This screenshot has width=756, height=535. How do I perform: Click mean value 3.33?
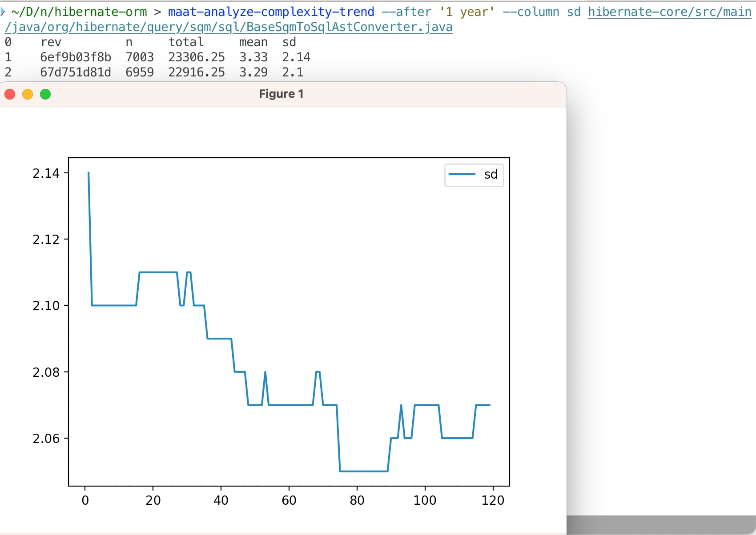[253, 57]
